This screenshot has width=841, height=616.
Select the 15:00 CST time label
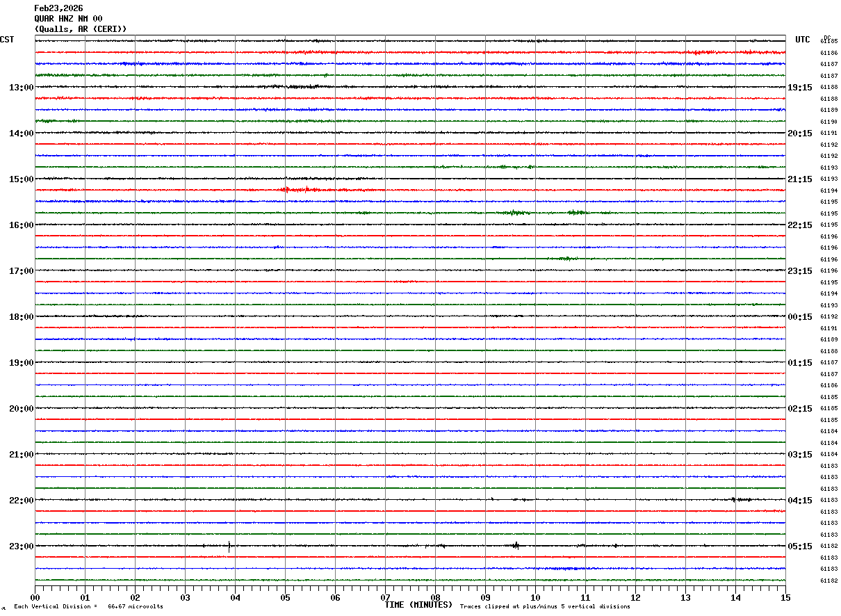tap(21, 179)
